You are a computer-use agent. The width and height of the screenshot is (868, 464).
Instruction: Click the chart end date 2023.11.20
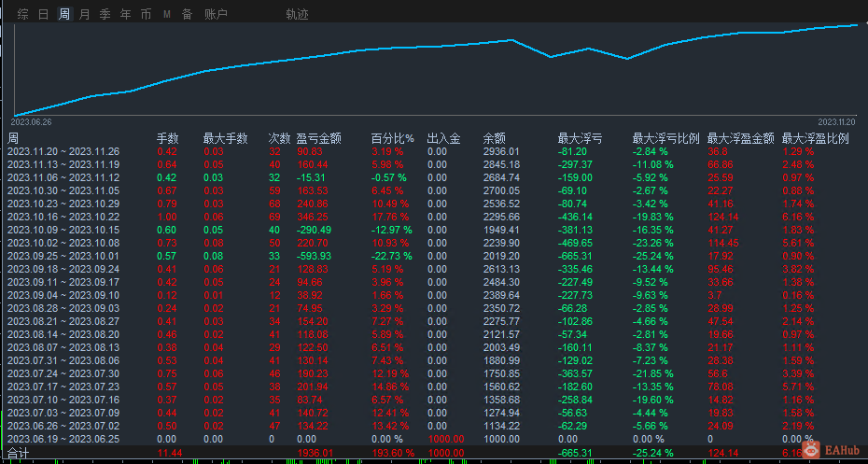point(836,122)
